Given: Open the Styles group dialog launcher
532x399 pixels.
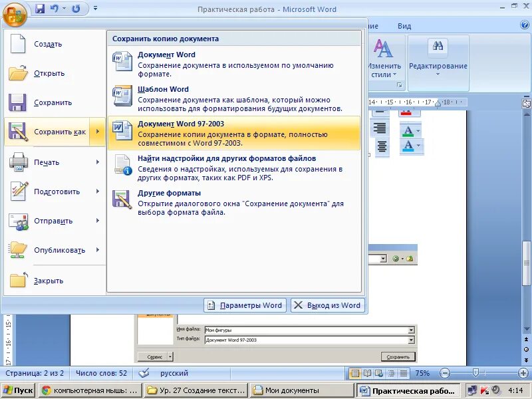Looking at the screenshot, I should 400,85.
